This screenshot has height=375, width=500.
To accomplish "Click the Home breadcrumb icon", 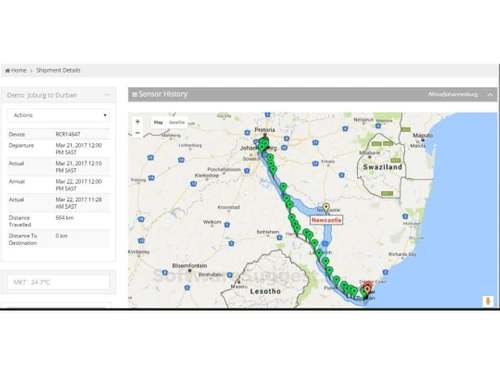I will point(7,70).
